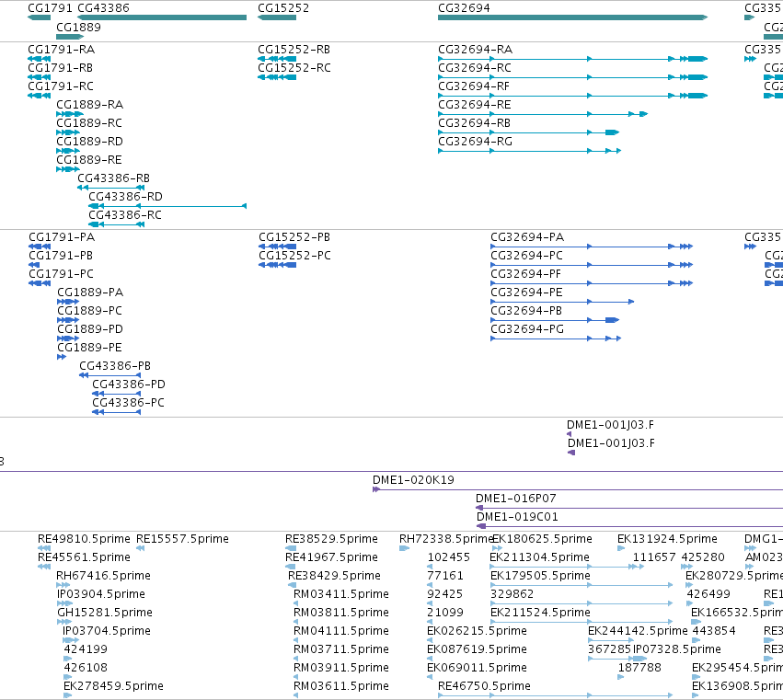The image size is (783, 700).
Task: Click protein CG1791-PB
Action: tap(61, 256)
